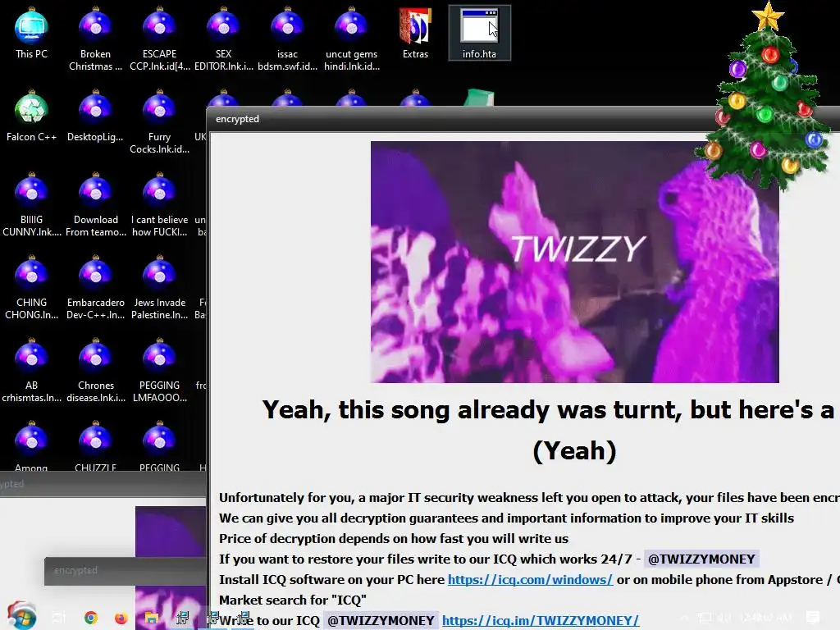Screen dimensions: 840x630
Task: Select the Broken Christmas desktop shortcut
Action: [95, 39]
